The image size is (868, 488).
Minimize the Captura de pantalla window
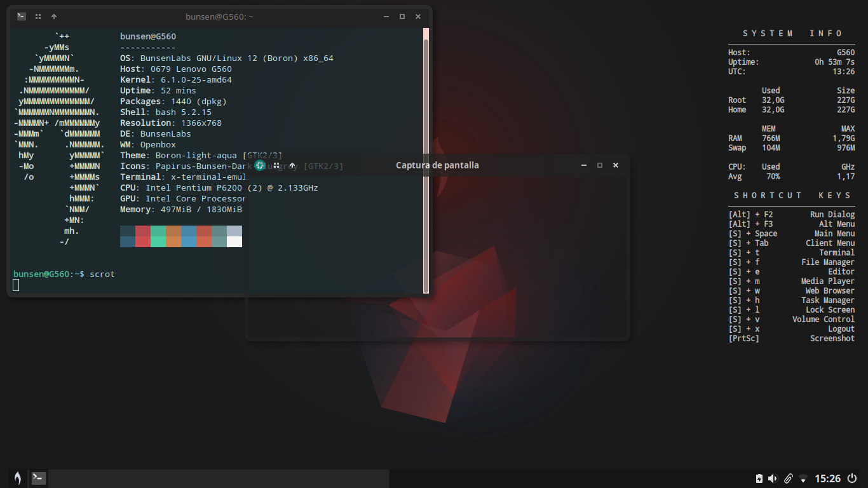[583, 165]
